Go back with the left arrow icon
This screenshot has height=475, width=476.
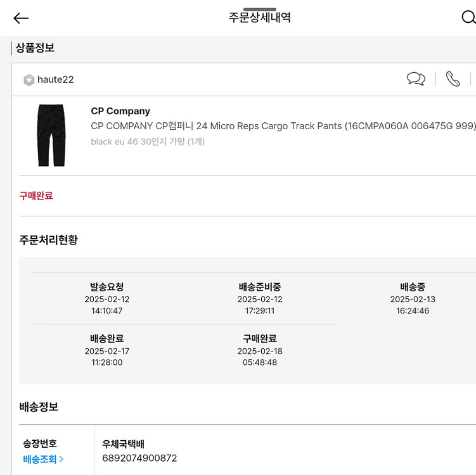point(21,18)
